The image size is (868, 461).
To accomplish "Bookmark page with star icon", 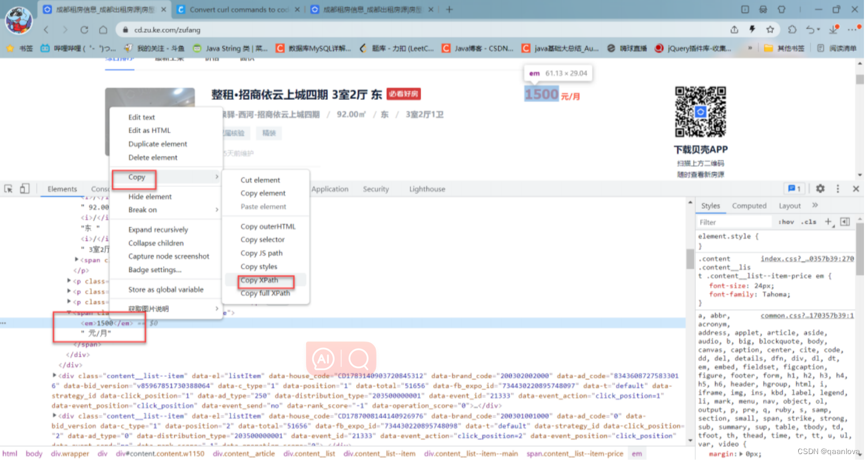I will click(770, 29).
